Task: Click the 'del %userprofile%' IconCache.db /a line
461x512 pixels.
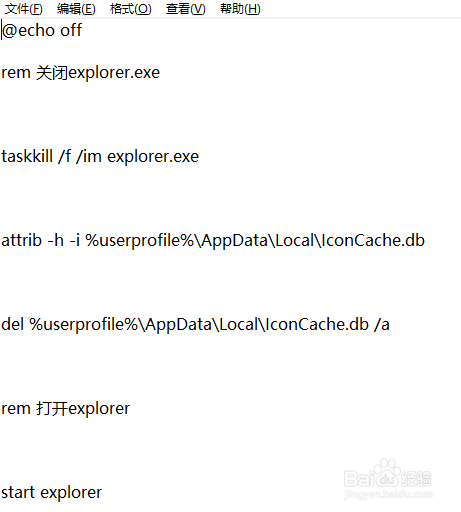Action: click(195, 325)
